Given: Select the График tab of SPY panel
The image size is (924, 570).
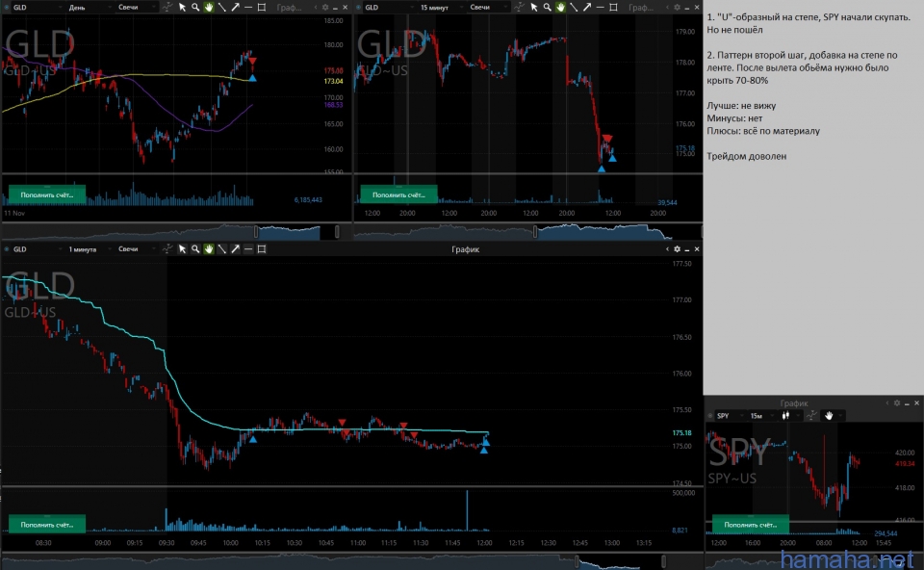Looking at the screenshot, I should tap(794, 403).
